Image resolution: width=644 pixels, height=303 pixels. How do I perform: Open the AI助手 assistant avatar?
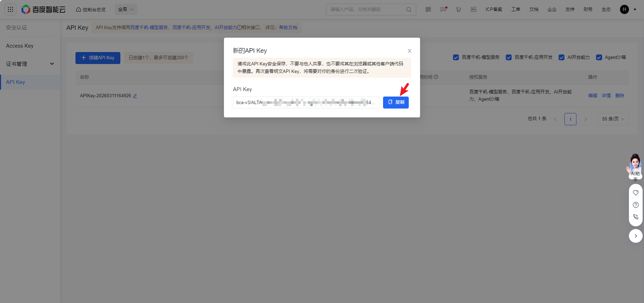(x=635, y=167)
